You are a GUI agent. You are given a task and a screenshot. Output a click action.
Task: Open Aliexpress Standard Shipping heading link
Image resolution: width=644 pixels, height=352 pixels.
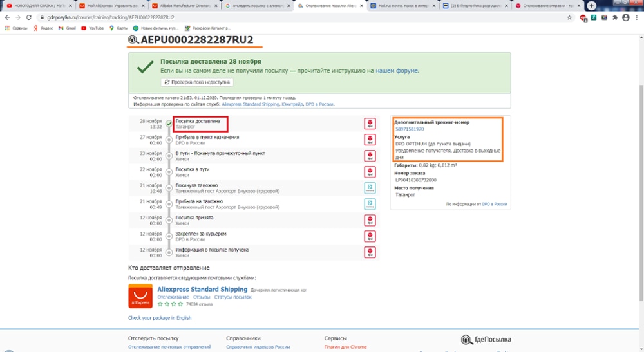point(202,289)
